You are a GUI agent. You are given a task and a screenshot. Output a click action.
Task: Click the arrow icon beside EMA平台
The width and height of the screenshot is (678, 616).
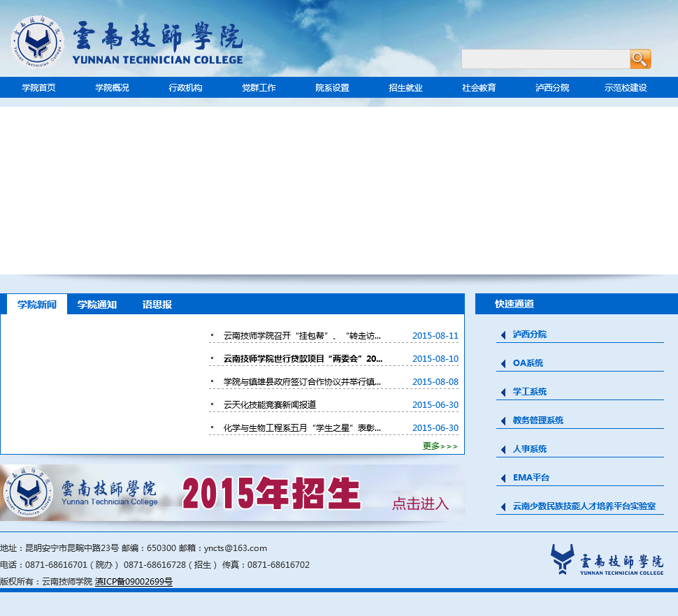click(x=503, y=478)
